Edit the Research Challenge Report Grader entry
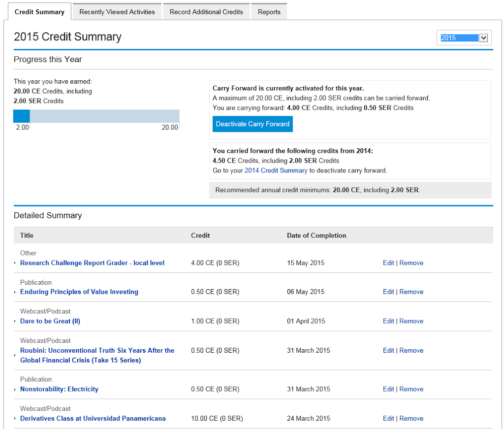Image resolution: width=504 pixels, height=429 pixels. pyautogui.click(x=388, y=263)
